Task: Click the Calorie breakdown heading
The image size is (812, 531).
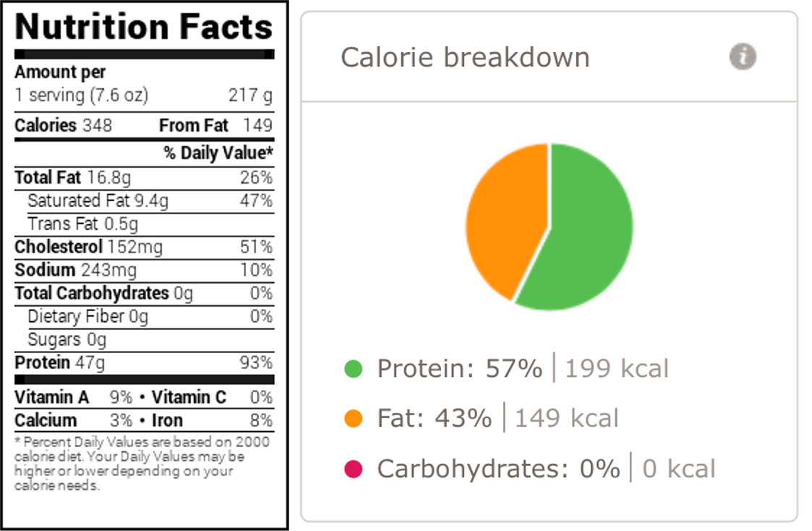Action: [465, 57]
